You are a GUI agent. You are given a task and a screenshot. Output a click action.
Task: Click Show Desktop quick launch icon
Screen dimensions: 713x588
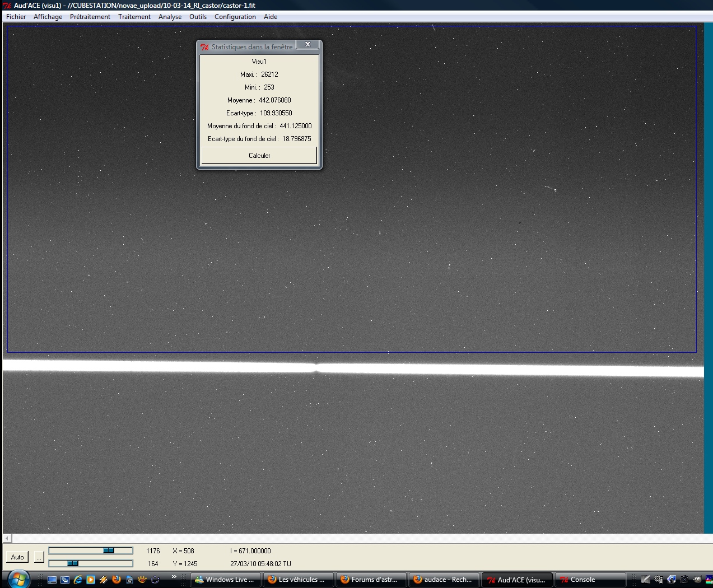point(52,580)
